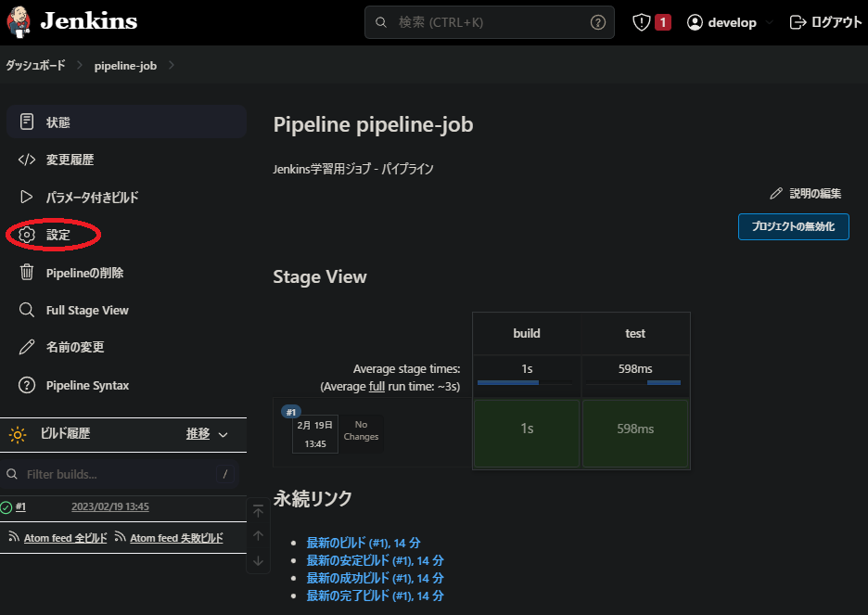Click the プロジェクトの無効化 button
This screenshot has width=868, height=615.
pos(793,226)
